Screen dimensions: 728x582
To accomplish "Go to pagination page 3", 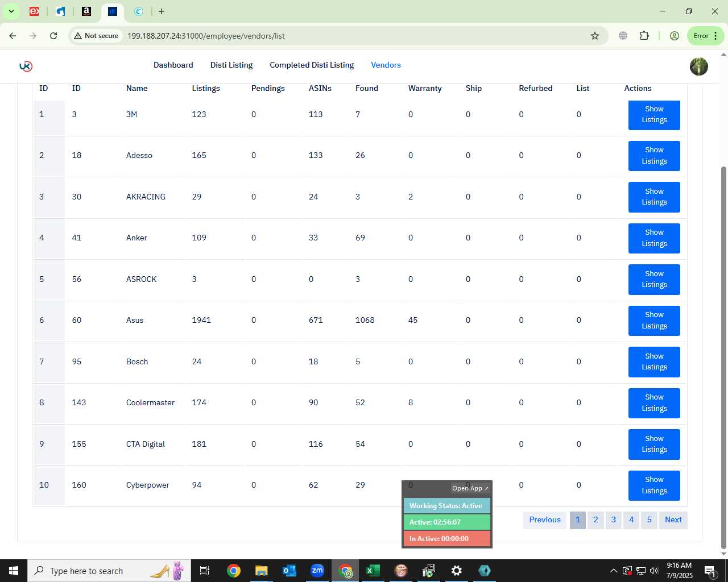I will 614,520.
